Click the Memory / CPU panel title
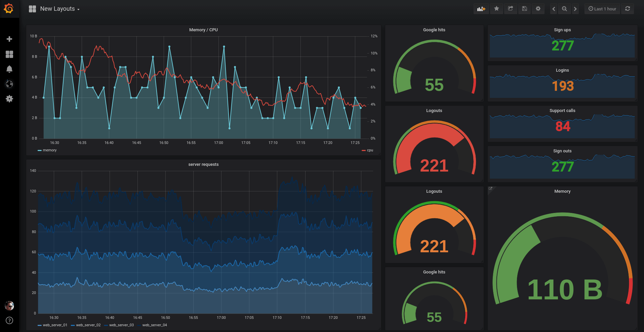 pos(203,30)
